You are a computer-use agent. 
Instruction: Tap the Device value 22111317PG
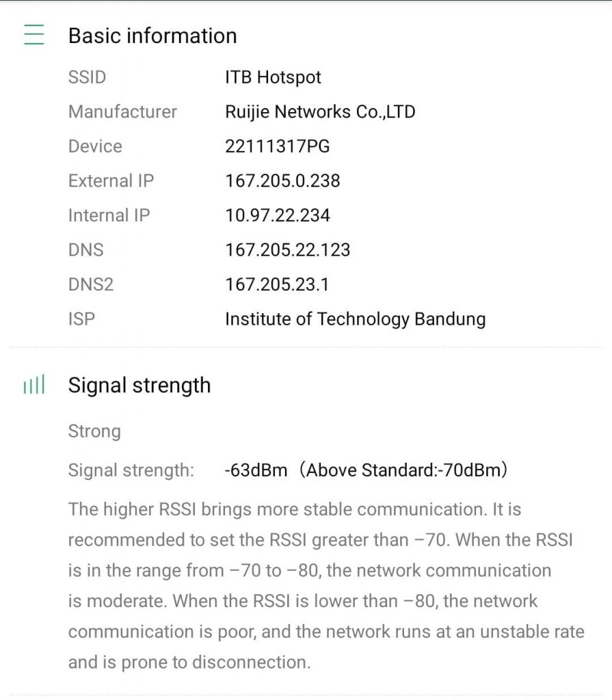click(x=277, y=146)
